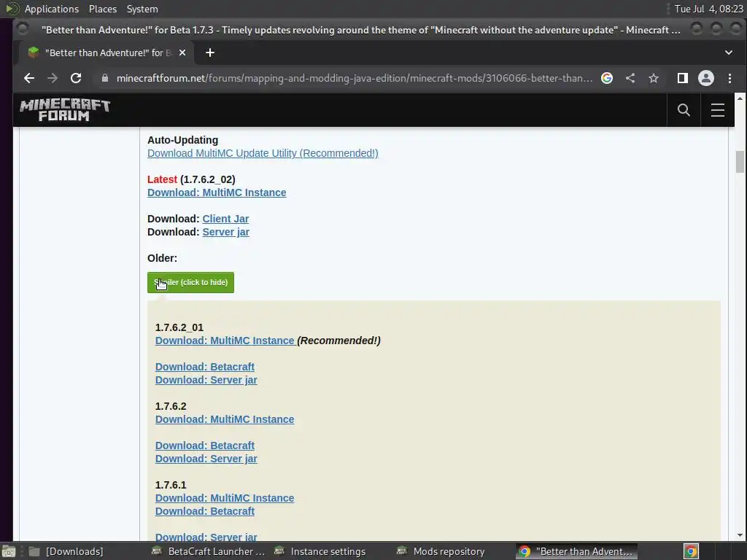Download Server jar for version 1.7.6.2
The width and height of the screenshot is (747, 560).
[206, 459]
